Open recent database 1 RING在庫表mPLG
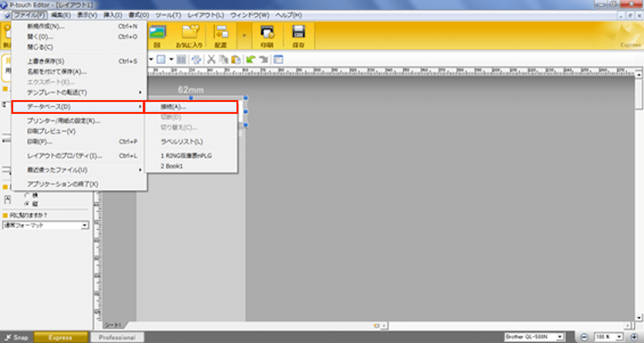The height and width of the screenshot is (343, 644). [x=191, y=155]
